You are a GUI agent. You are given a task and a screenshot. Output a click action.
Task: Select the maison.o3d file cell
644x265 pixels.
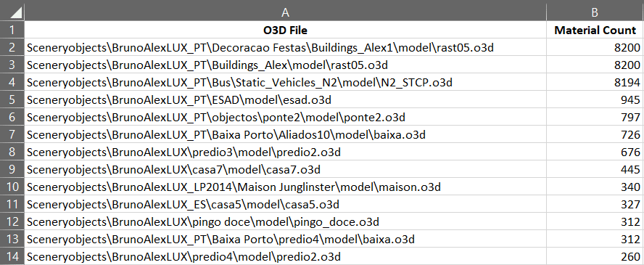(x=285, y=187)
